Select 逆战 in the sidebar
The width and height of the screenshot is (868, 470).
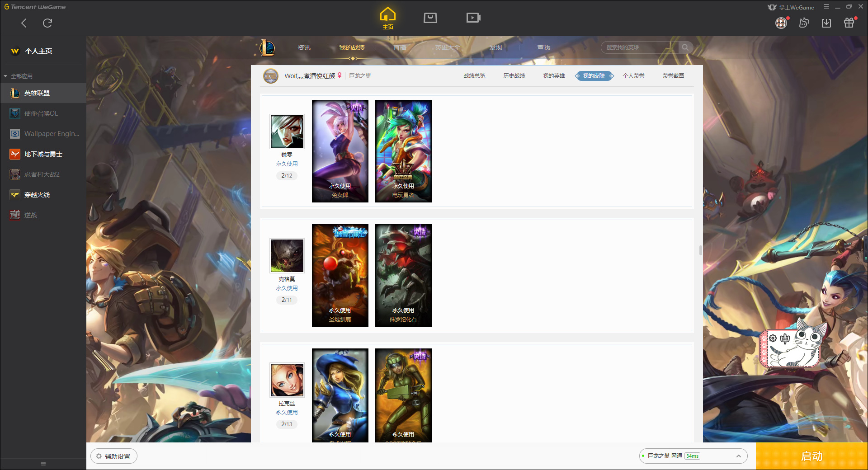click(x=43, y=215)
